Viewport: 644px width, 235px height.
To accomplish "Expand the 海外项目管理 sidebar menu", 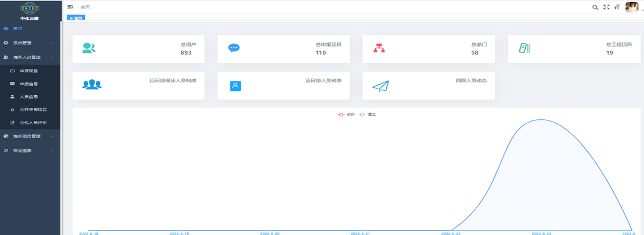I will pos(30,136).
